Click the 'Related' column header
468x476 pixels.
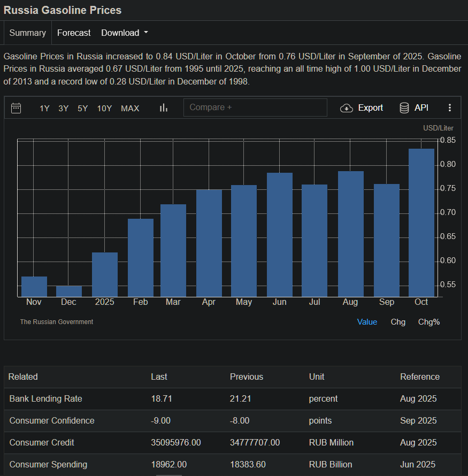23,377
